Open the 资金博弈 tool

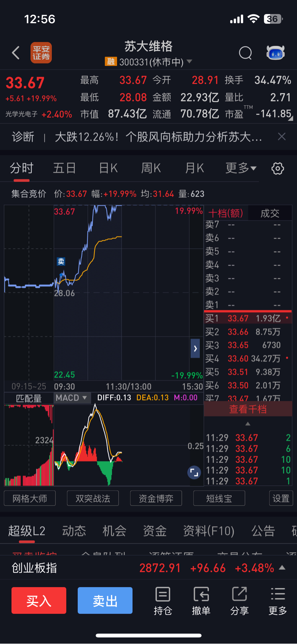tap(156, 498)
